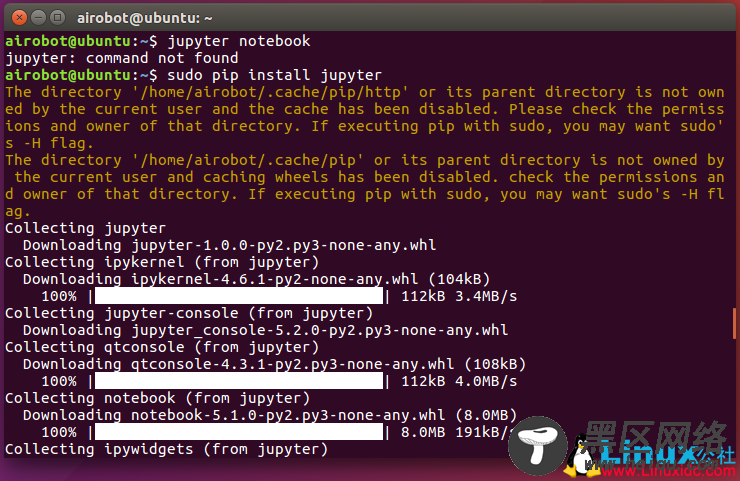The width and height of the screenshot is (740, 481).
Task: Click 'Downloading jupyter_console-5.2.0' line
Action: 265,330
